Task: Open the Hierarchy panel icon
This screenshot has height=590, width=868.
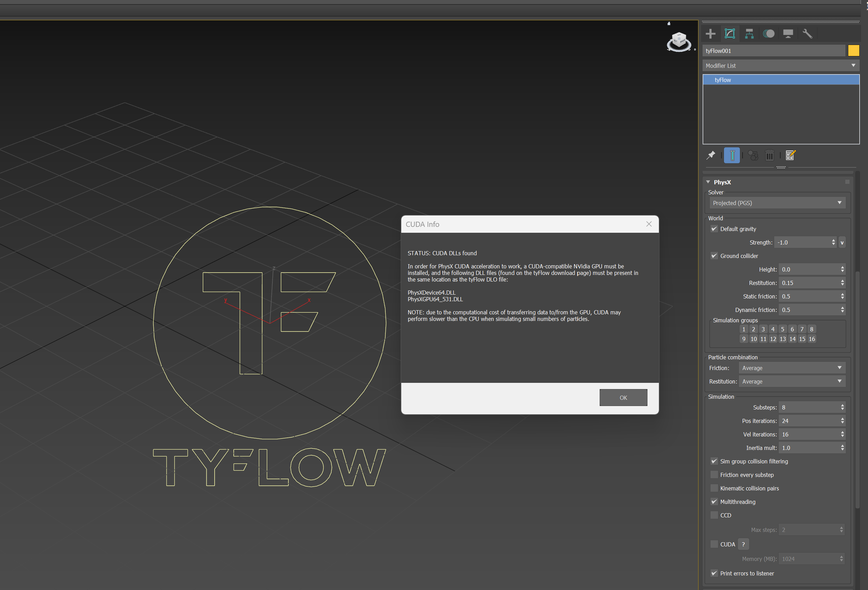Action: (x=749, y=34)
